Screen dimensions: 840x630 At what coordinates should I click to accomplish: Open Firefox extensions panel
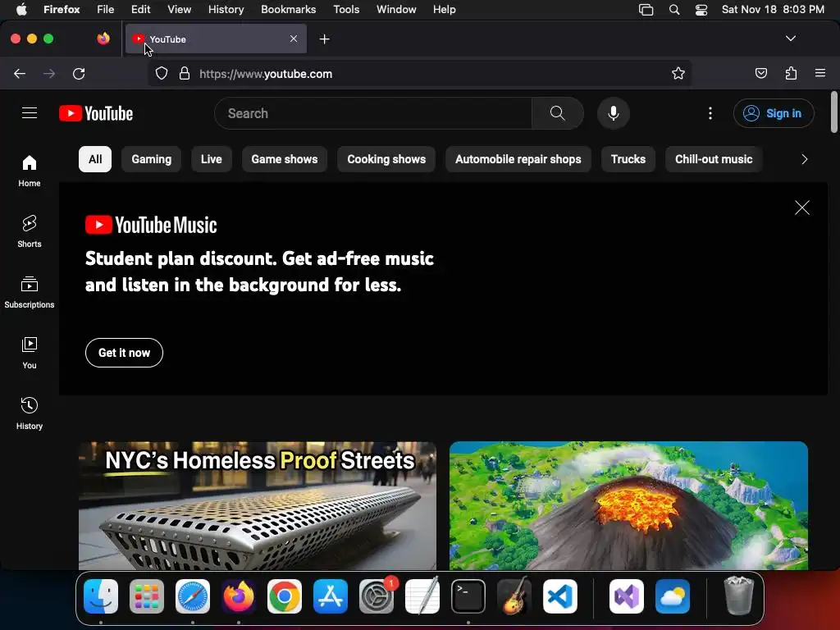click(791, 73)
